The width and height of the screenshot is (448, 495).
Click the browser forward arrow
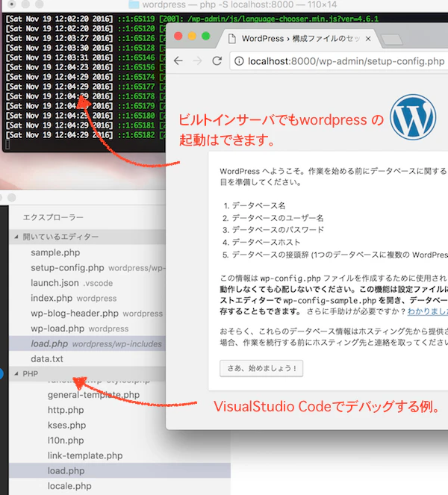198,60
